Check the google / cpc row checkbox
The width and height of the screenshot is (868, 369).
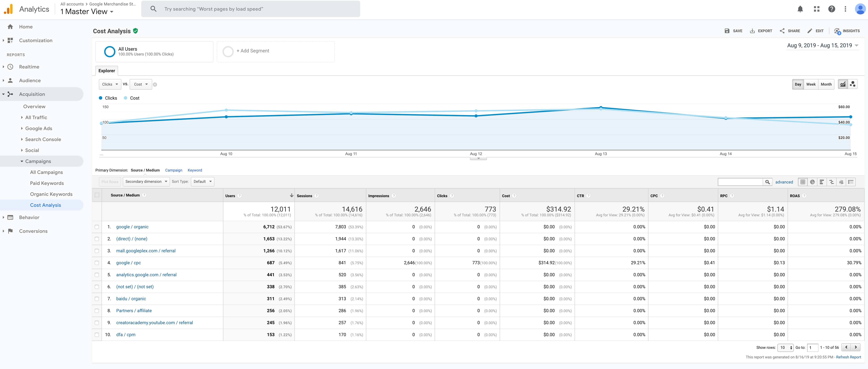[97, 263]
